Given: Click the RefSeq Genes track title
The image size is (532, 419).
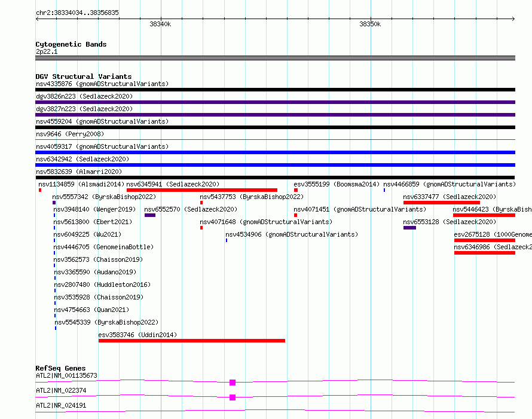Looking at the screenshot, I should [60, 368].
